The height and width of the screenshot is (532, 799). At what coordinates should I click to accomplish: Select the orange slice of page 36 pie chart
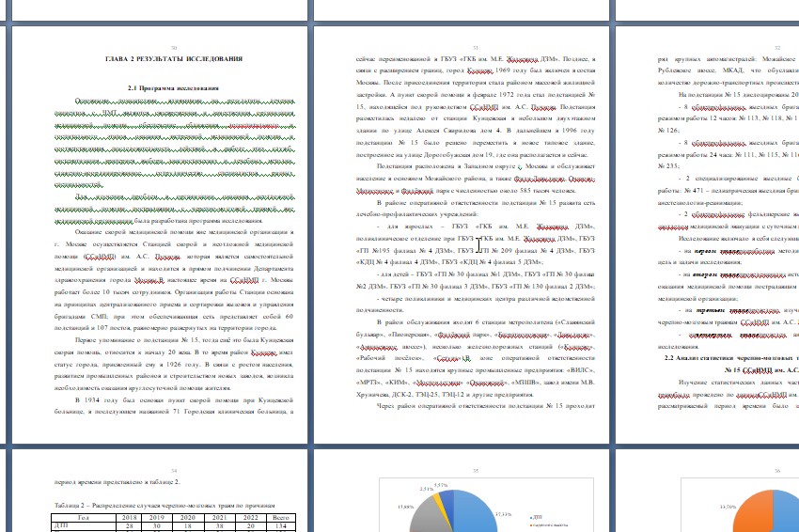754,512
